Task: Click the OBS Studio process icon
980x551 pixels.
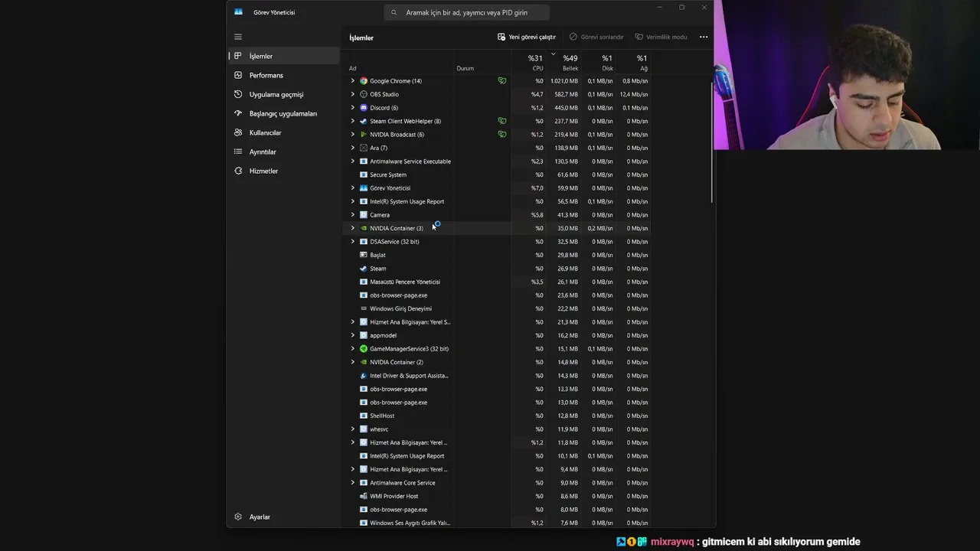Action: (x=364, y=94)
